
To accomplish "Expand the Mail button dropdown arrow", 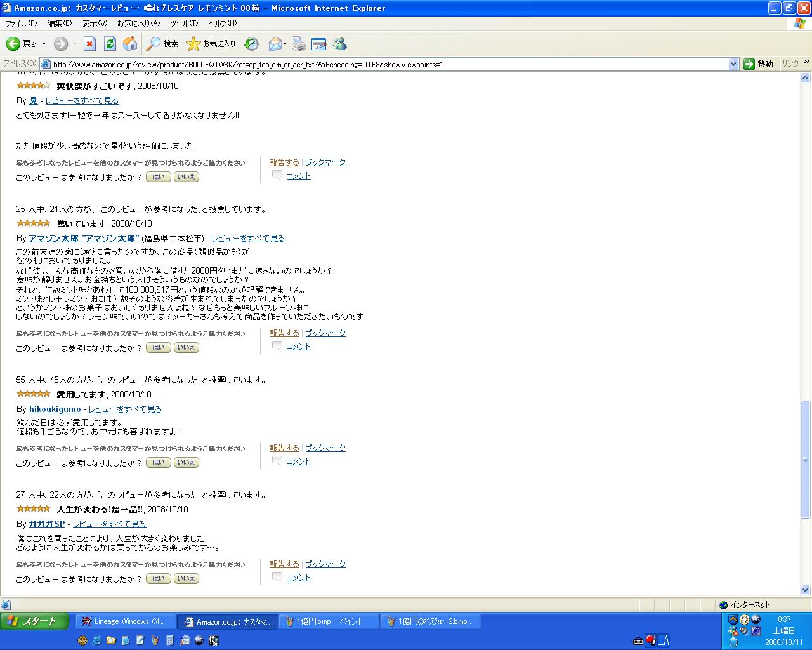I will coord(285,44).
